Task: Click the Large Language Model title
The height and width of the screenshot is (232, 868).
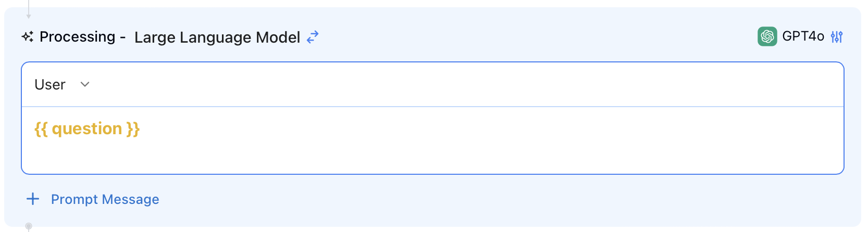Action: tap(217, 37)
